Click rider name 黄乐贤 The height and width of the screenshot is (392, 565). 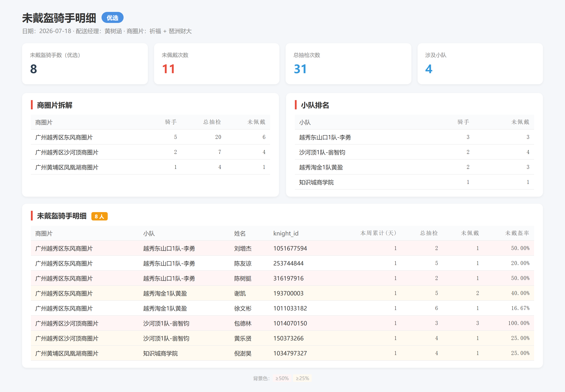tap(243, 338)
